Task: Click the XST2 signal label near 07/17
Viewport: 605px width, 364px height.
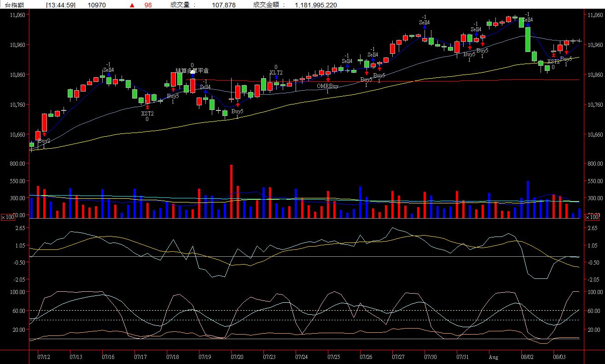Action: pyautogui.click(x=147, y=113)
